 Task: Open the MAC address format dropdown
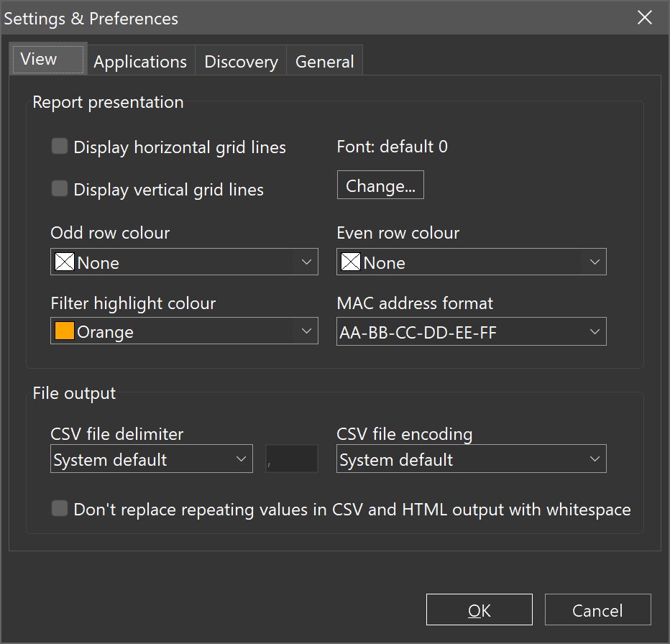pyautogui.click(x=595, y=331)
